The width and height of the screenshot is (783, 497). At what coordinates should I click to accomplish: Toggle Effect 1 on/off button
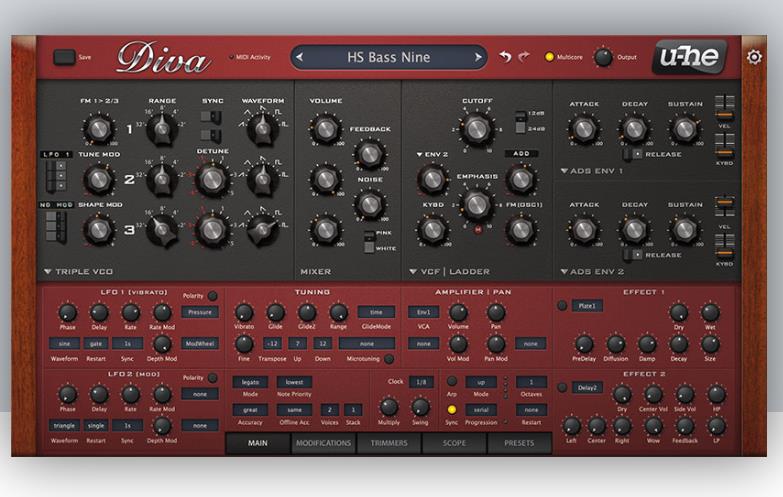pos(562,305)
